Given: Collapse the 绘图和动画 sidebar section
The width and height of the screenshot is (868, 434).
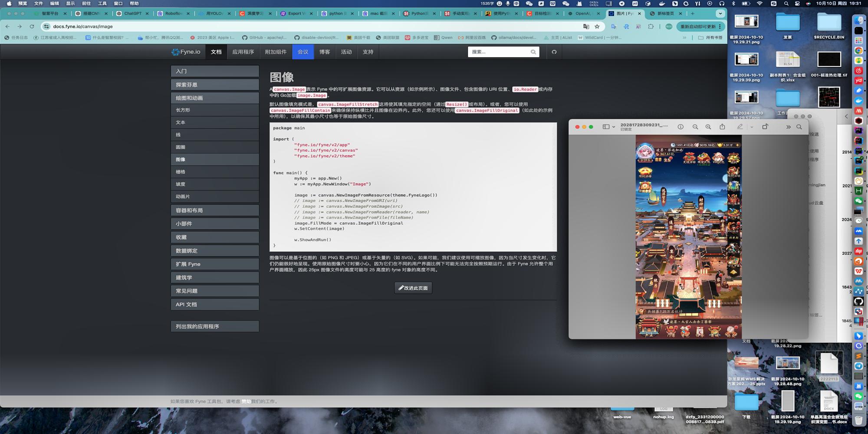Looking at the screenshot, I should 215,98.
